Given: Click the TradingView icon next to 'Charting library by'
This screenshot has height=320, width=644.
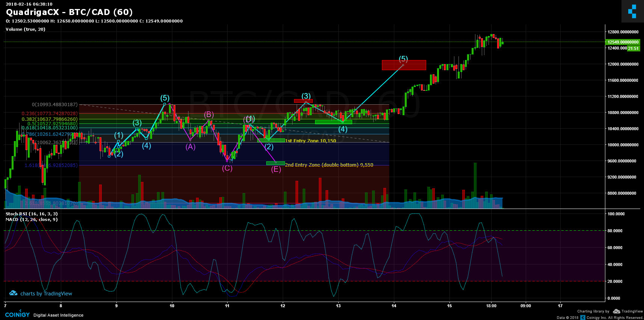Looking at the screenshot, I should pyautogui.click(x=616, y=311).
